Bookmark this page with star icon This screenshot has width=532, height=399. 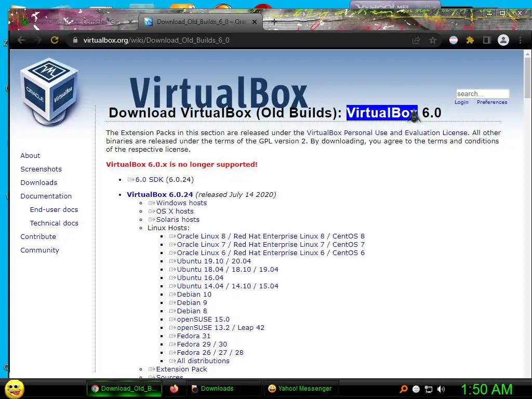[x=433, y=41]
